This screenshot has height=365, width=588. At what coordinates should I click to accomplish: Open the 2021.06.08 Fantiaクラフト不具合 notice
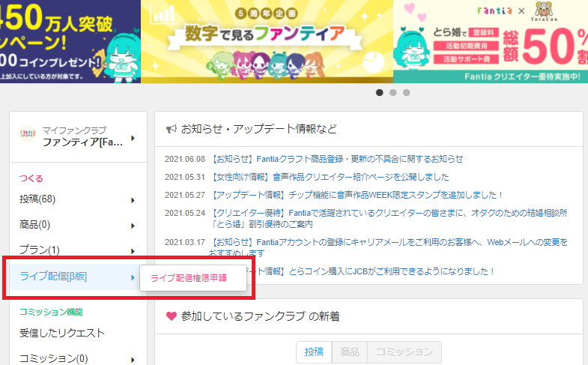click(x=336, y=159)
